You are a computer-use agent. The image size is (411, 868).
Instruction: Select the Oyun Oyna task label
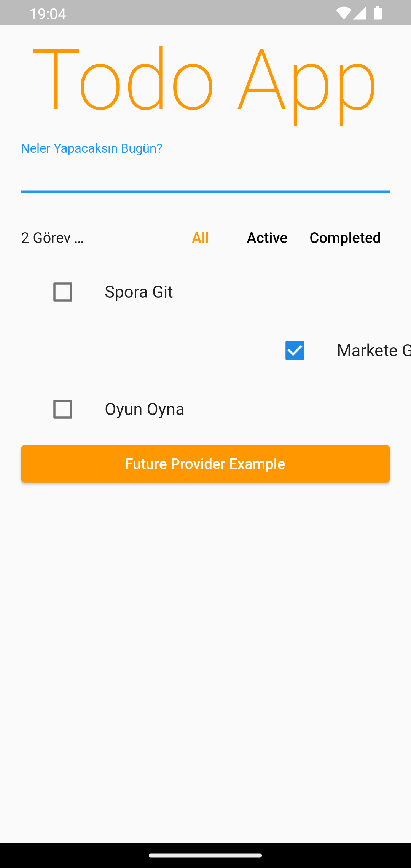coord(145,409)
